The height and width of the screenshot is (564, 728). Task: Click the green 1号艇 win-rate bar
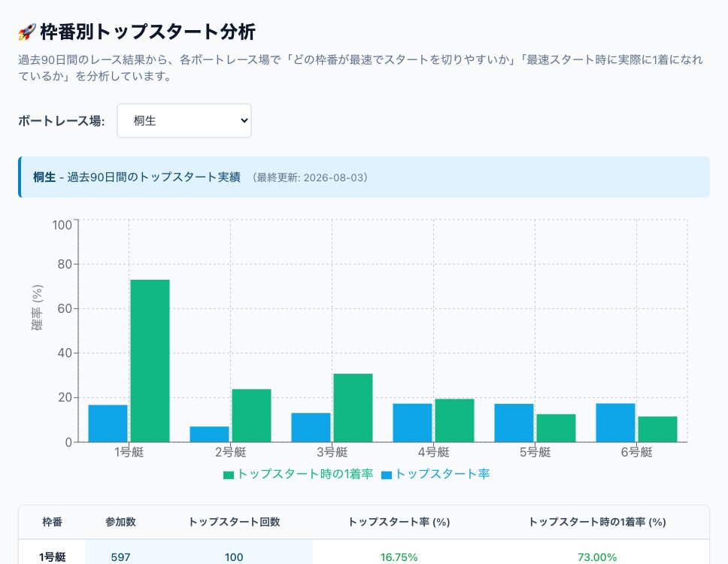coord(150,361)
